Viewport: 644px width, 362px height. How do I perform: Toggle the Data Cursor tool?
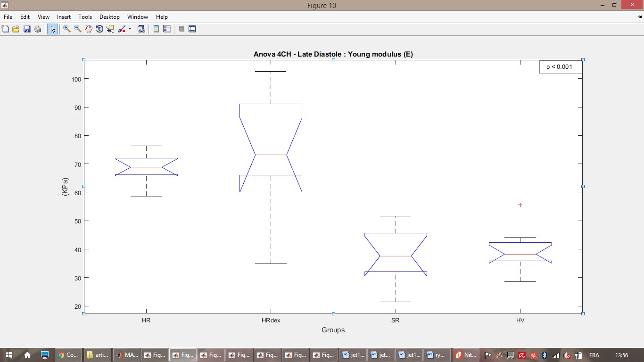point(110,29)
